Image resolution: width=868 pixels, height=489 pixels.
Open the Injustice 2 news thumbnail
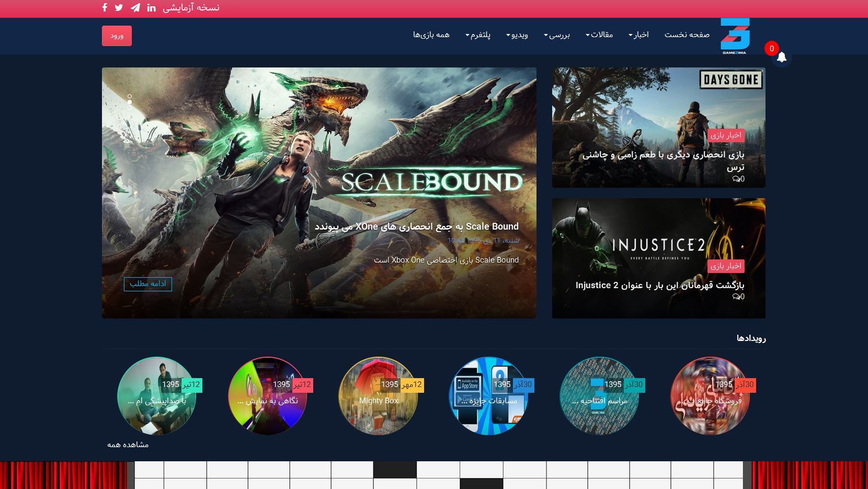tap(659, 258)
